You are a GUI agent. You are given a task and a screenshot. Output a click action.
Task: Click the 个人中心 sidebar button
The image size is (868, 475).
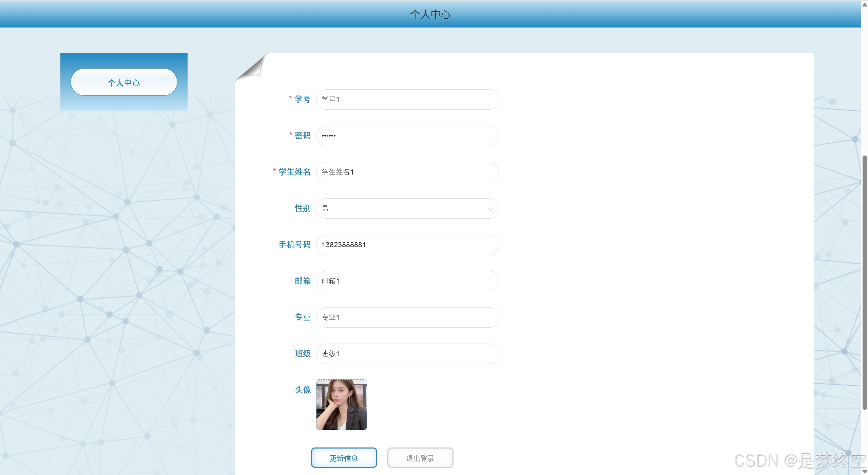(x=124, y=82)
